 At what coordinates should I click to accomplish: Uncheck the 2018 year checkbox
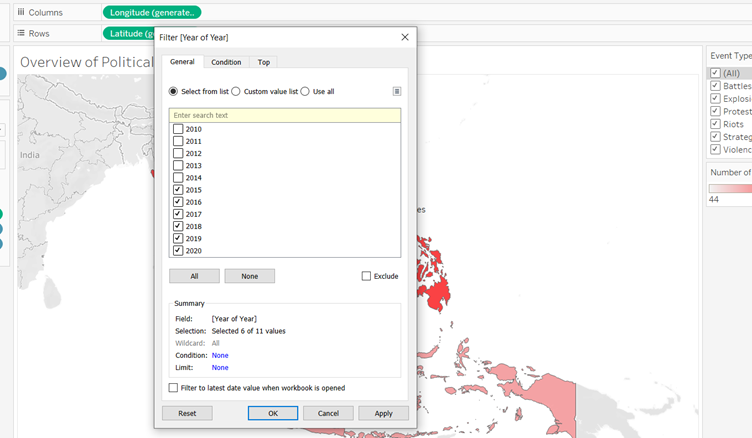[178, 226]
